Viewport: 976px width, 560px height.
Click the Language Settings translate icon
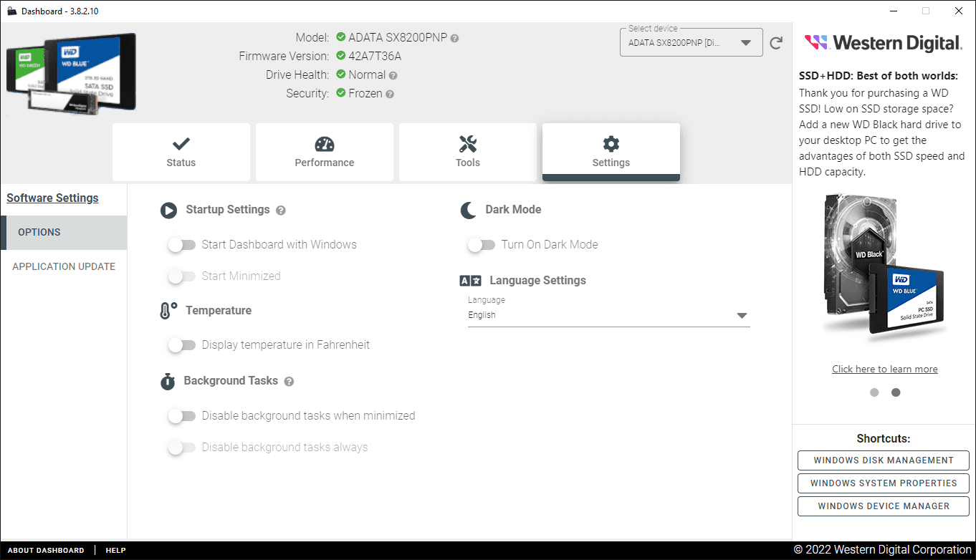click(470, 281)
